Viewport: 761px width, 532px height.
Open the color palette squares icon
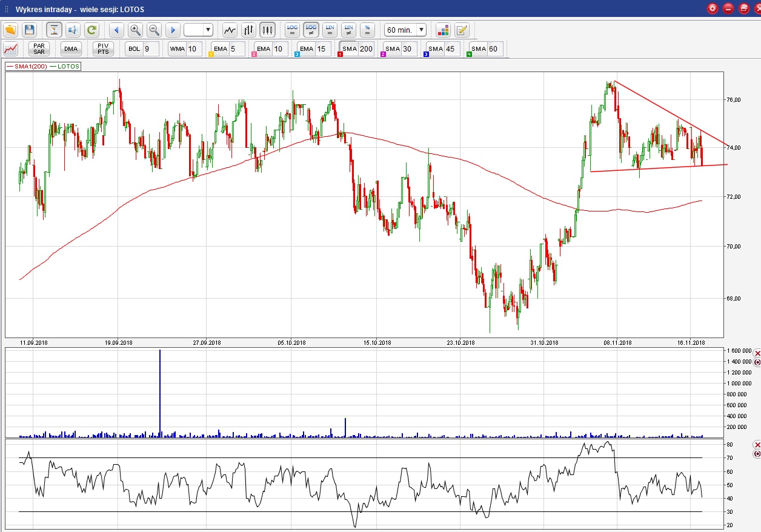tap(443, 30)
